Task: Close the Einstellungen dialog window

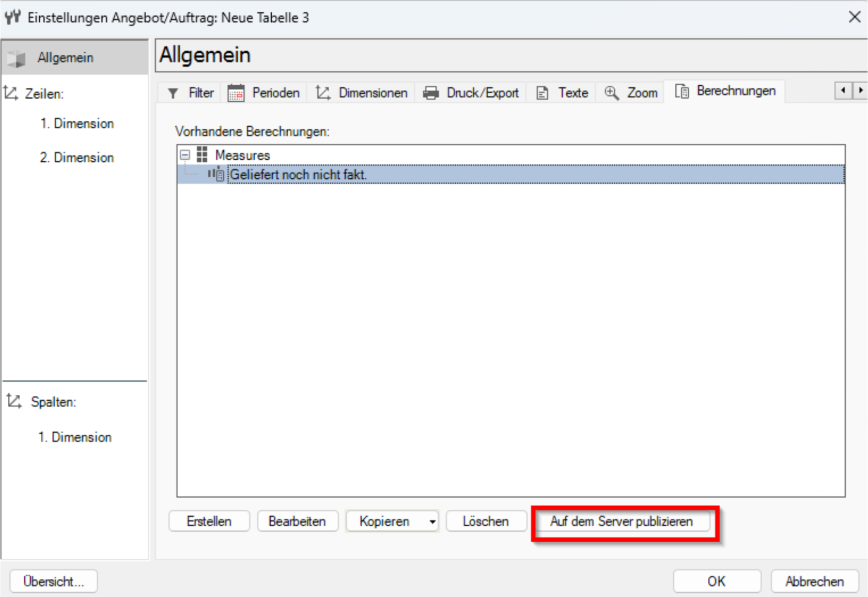Action: (855, 17)
